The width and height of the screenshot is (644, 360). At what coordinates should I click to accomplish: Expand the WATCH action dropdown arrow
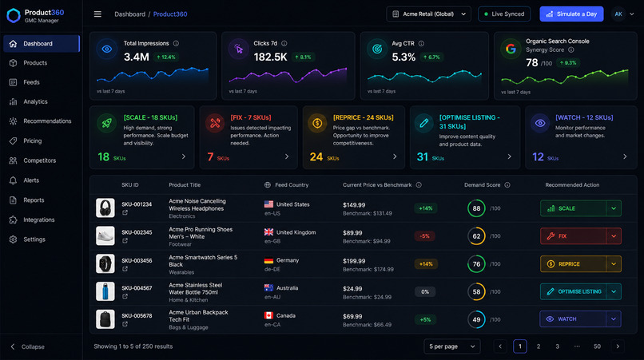614,319
